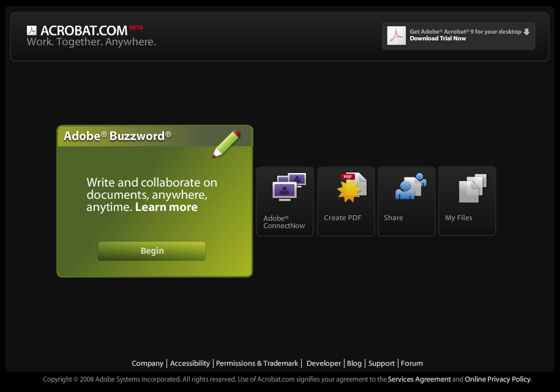
Task: Open the Adobe ConnectNow monitors icon
Action: coord(289,187)
